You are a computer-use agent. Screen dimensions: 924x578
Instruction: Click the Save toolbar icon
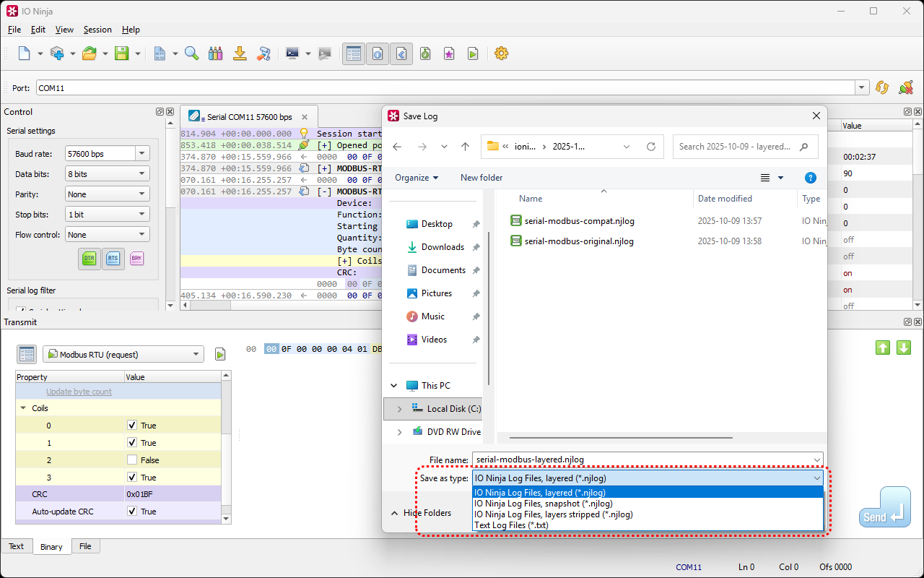click(121, 53)
